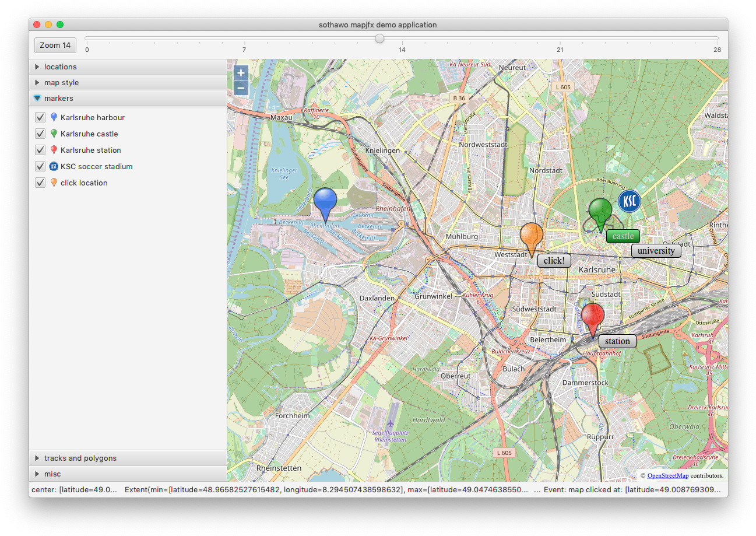Set zoom slider at tick mark 21
Screen dimensions: 756x536
560,39
